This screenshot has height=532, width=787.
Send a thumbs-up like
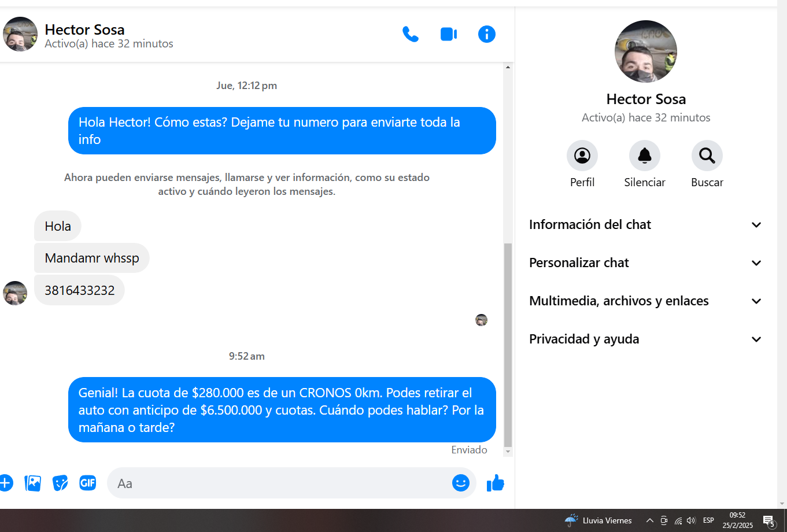tap(495, 483)
